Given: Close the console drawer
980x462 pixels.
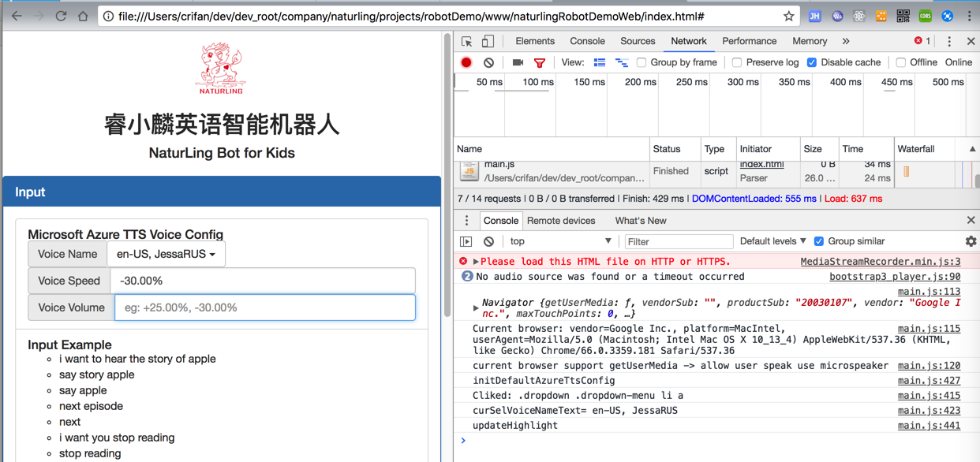Looking at the screenshot, I should pyautogui.click(x=971, y=221).
